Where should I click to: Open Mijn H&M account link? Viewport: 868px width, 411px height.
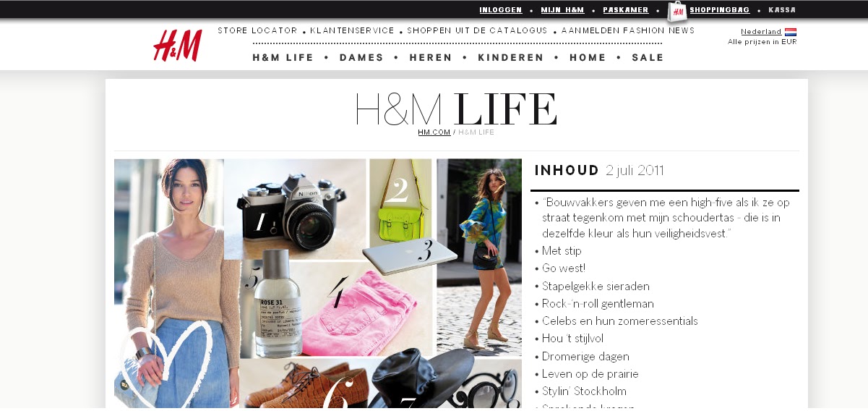pyautogui.click(x=563, y=10)
